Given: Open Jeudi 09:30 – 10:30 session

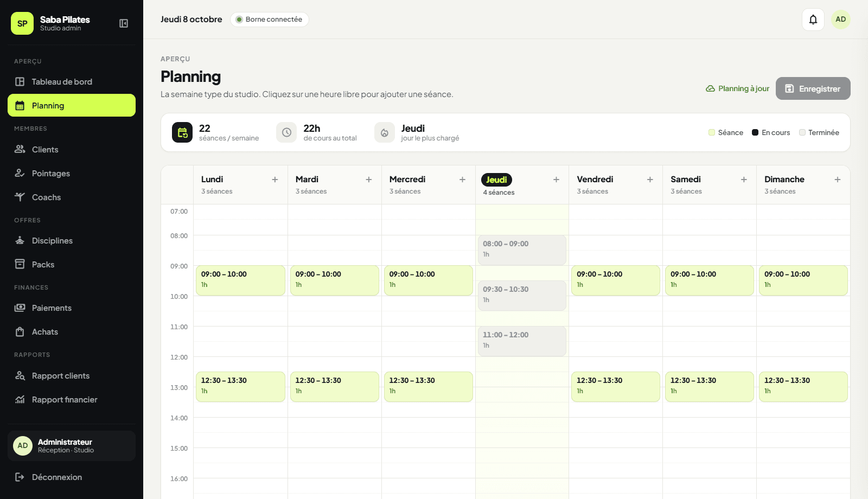Looking at the screenshot, I should click(x=522, y=296).
